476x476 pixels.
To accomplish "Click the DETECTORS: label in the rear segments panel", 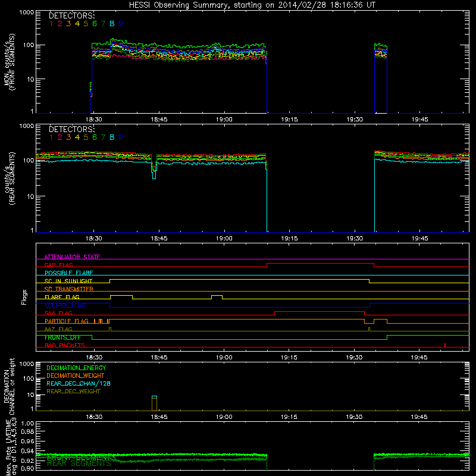I will click(x=71, y=129).
